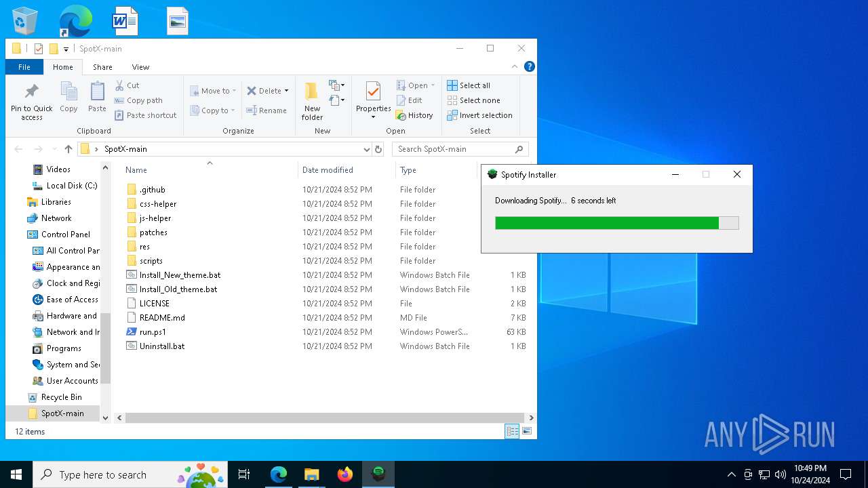
Task: Go up one folder level
Action: tap(68, 149)
